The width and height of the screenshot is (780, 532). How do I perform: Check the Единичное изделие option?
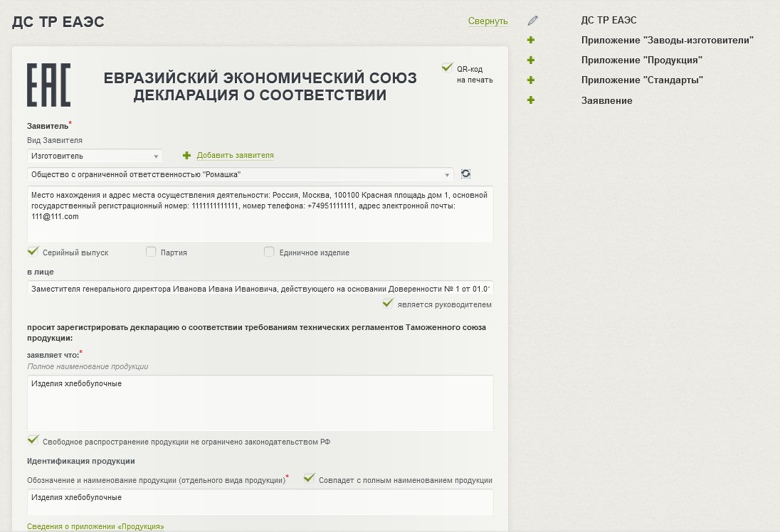pos(269,252)
